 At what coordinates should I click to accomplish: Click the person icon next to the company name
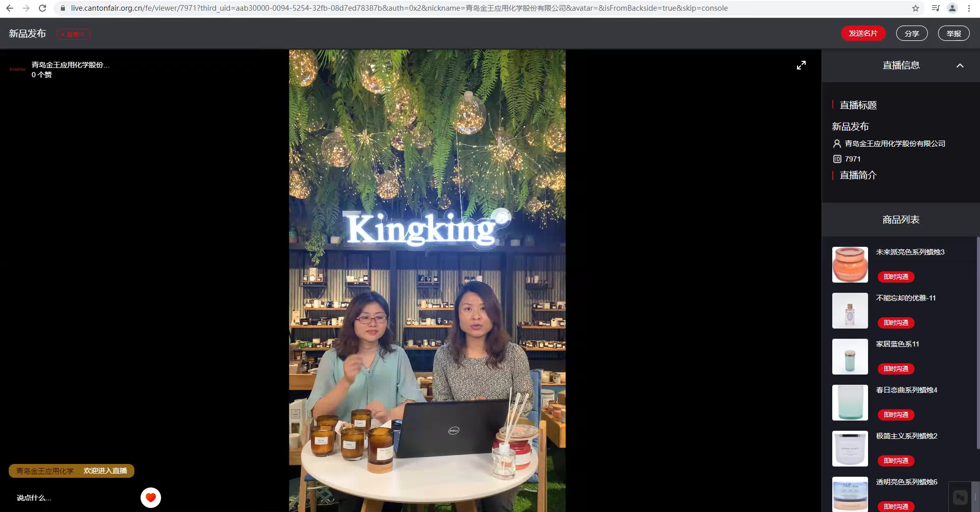click(836, 144)
